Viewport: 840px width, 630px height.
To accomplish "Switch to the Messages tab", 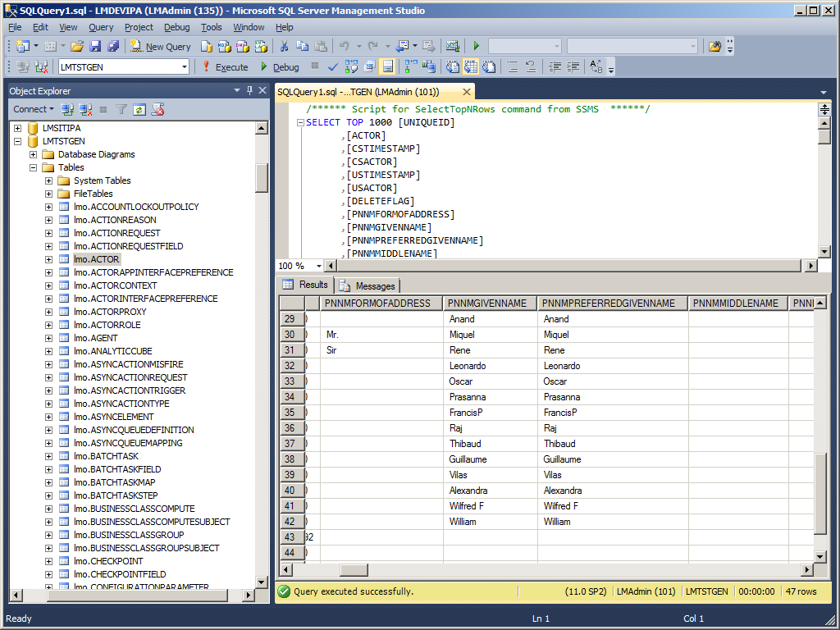I will point(367,285).
